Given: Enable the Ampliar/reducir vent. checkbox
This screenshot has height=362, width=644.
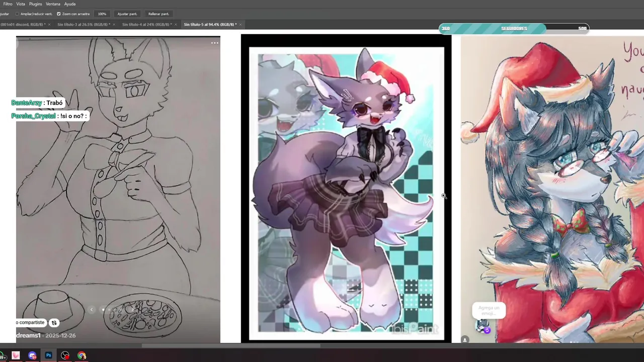Looking at the screenshot, I should (17, 14).
